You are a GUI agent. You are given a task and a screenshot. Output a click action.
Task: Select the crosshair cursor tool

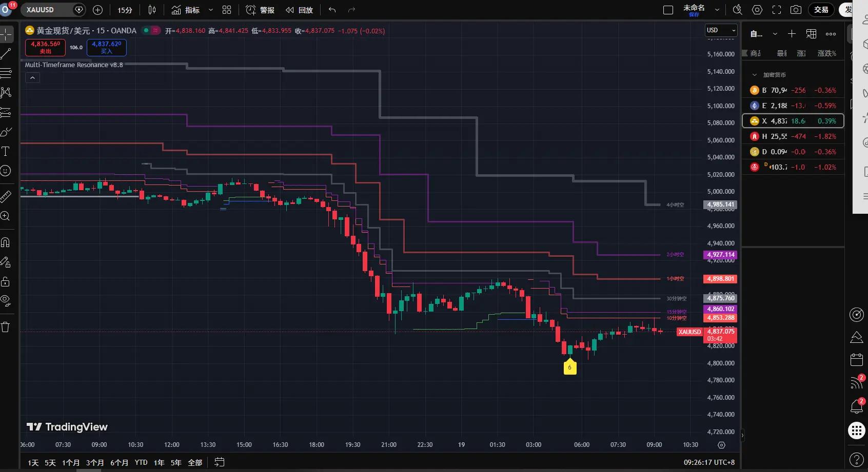click(x=6, y=34)
